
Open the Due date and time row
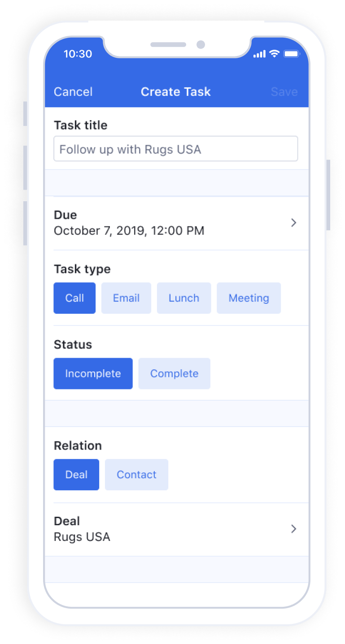pos(177,223)
